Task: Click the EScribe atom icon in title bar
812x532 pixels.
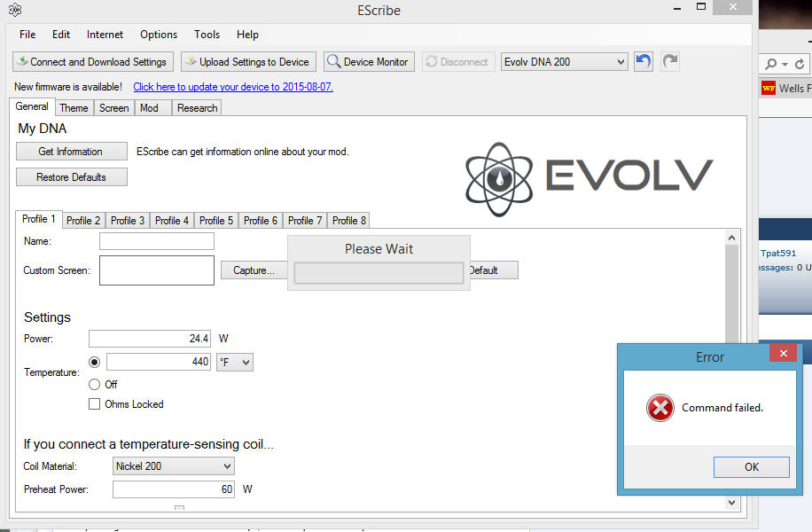Action: tap(15, 11)
